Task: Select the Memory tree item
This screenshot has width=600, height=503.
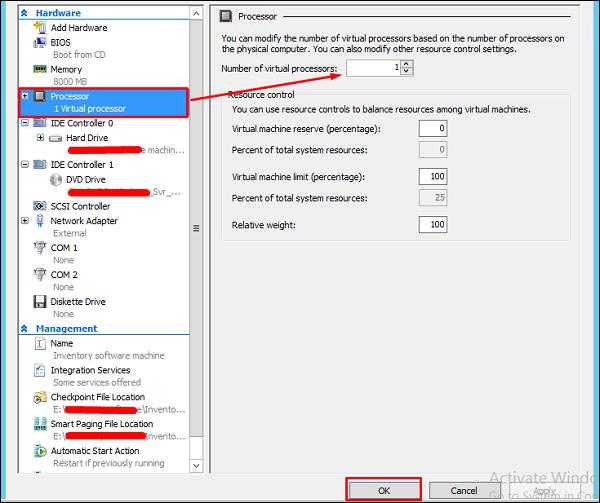Action: pyautogui.click(x=66, y=69)
